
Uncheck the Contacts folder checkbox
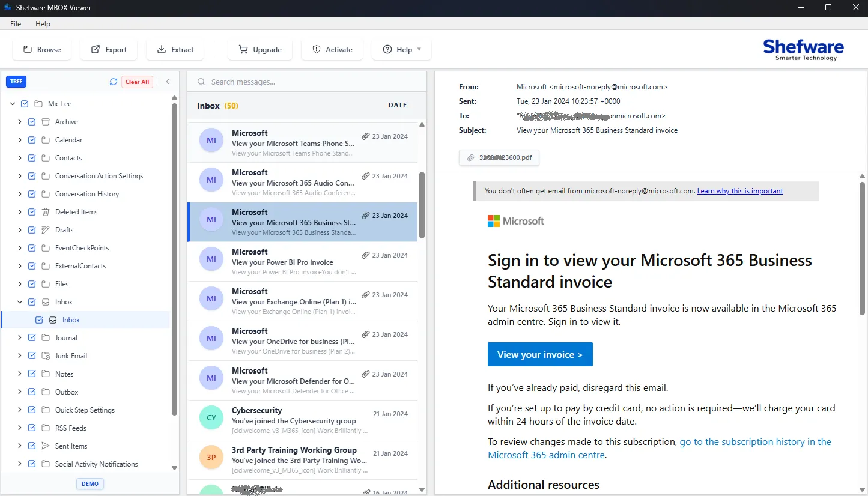pyautogui.click(x=32, y=158)
